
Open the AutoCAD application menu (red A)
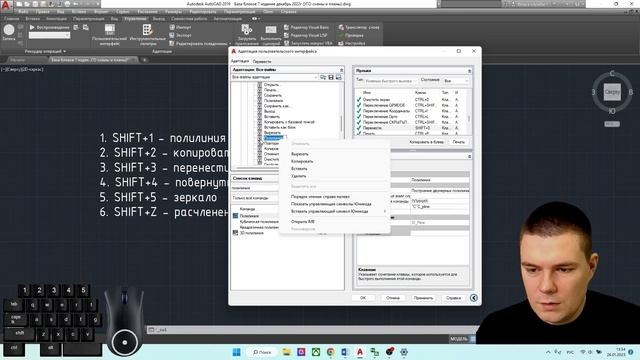coord(6,6)
